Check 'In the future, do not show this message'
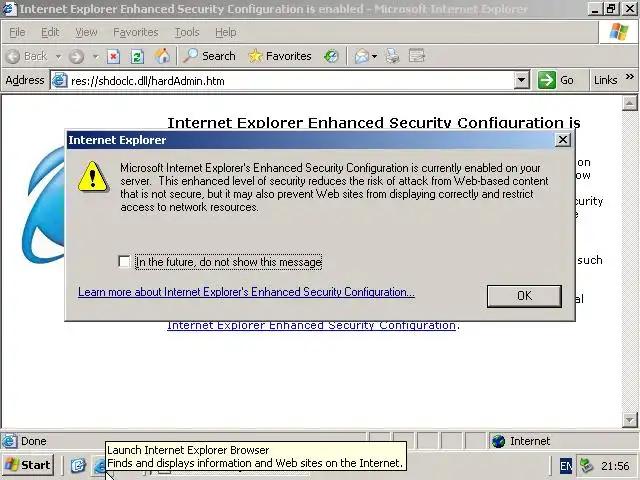The image size is (640, 480). (124, 262)
